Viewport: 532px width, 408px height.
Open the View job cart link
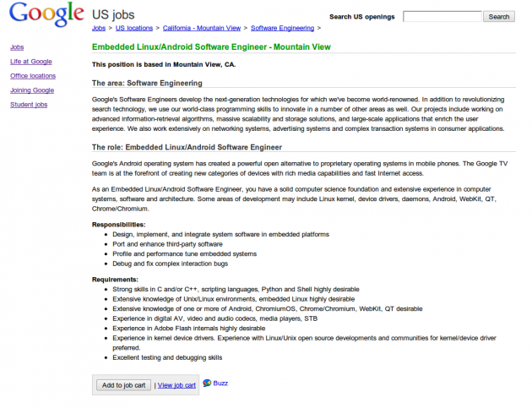(176, 385)
